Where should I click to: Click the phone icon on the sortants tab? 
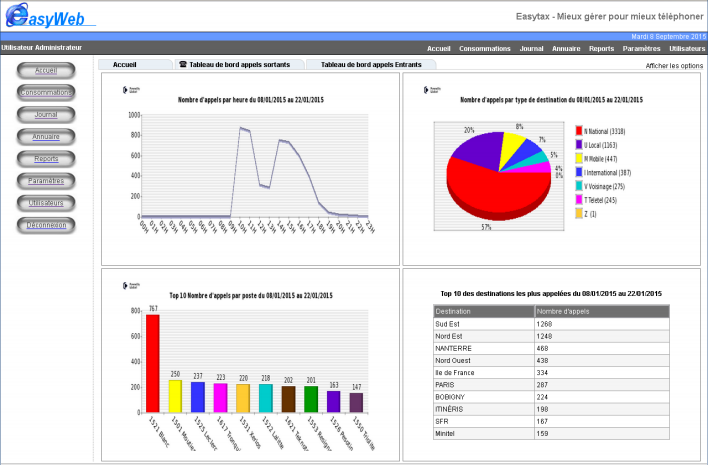coord(182,64)
